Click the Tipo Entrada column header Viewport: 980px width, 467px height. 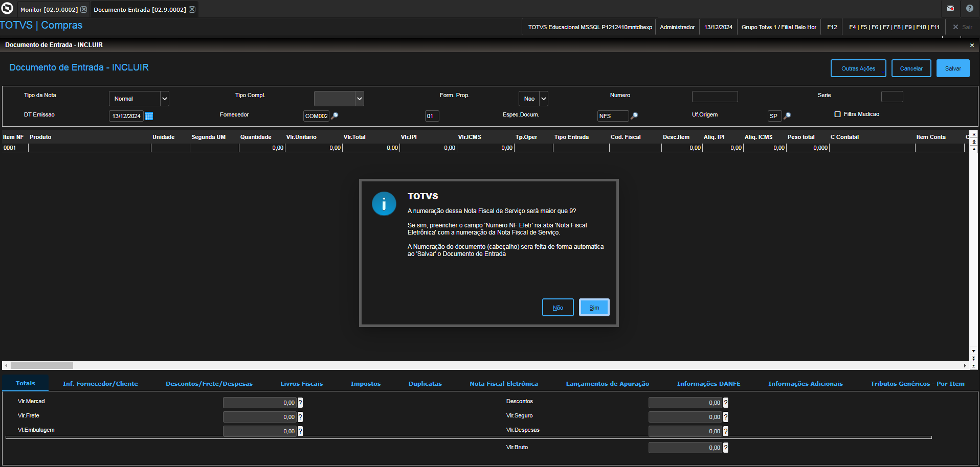pyautogui.click(x=571, y=137)
